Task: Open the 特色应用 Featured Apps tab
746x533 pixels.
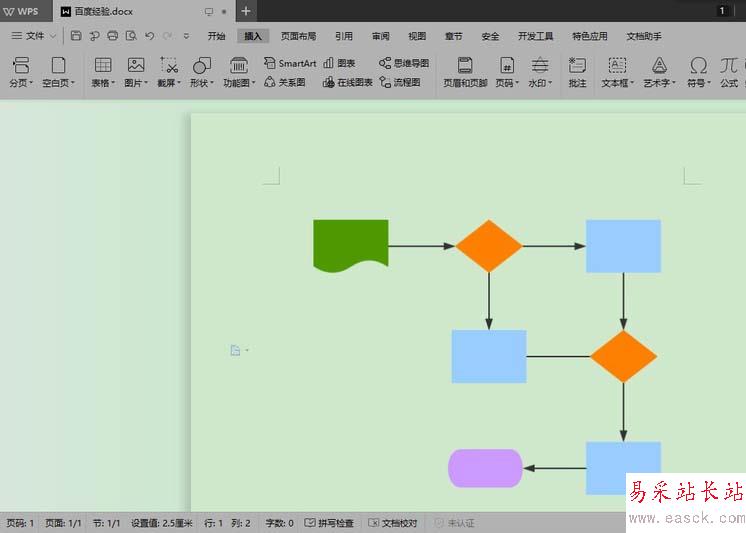Action: click(x=589, y=36)
